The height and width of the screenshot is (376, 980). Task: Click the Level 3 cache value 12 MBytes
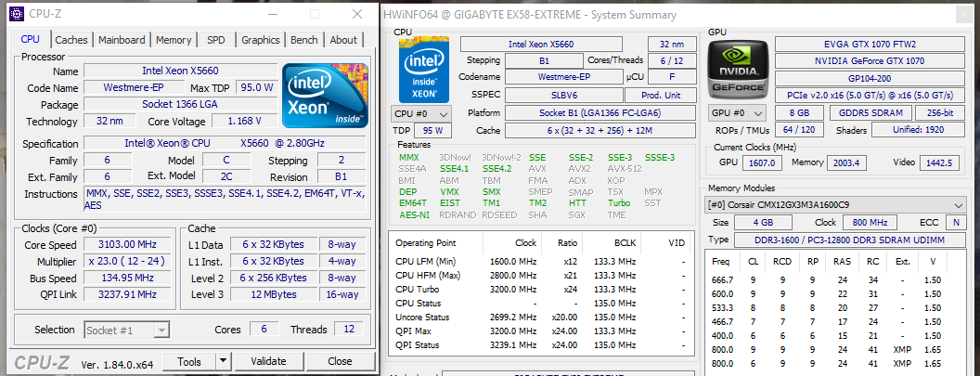click(x=274, y=294)
